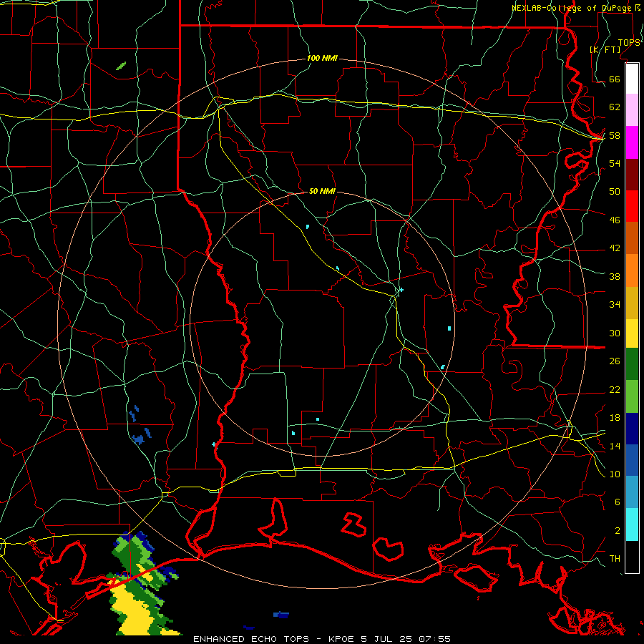Click the cyan legend swatch
This screenshot has width=644, height=644.
pos(632,525)
